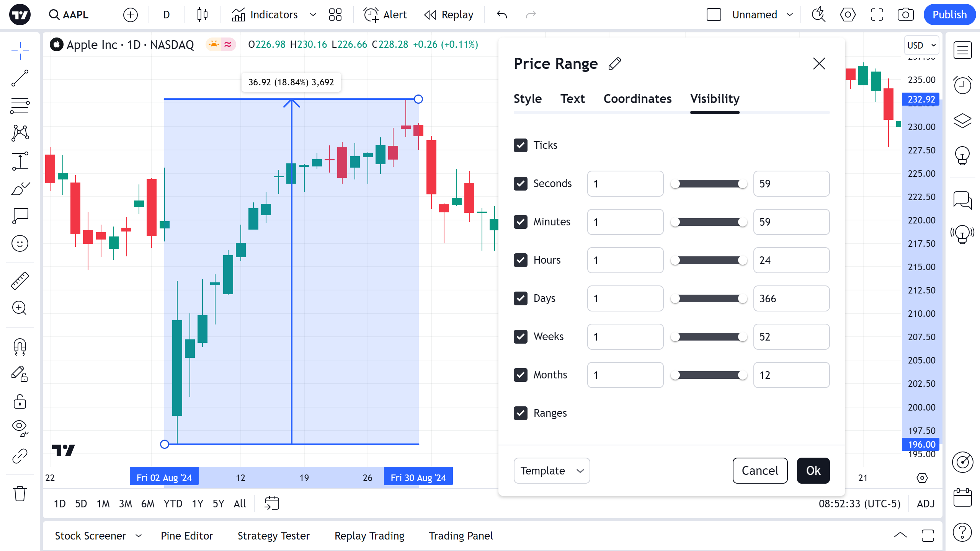Click the Cancel button
The image size is (980, 551).
(x=759, y=471)
